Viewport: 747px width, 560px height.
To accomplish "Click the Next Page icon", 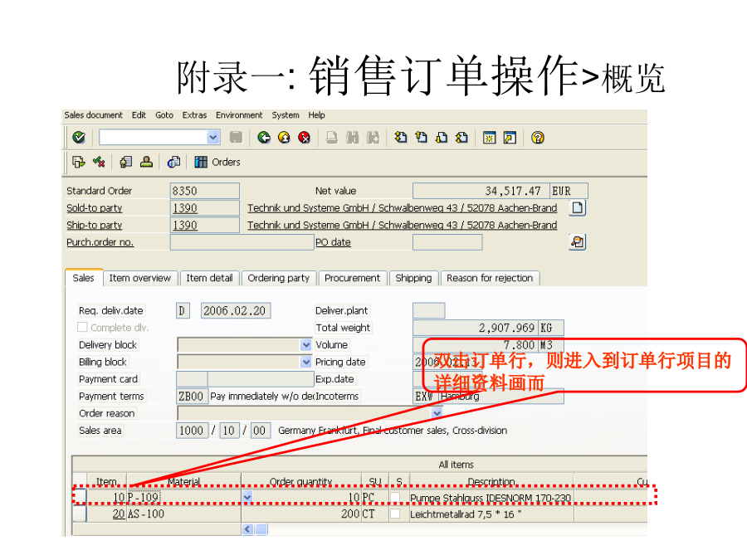I will click(442, 138).
